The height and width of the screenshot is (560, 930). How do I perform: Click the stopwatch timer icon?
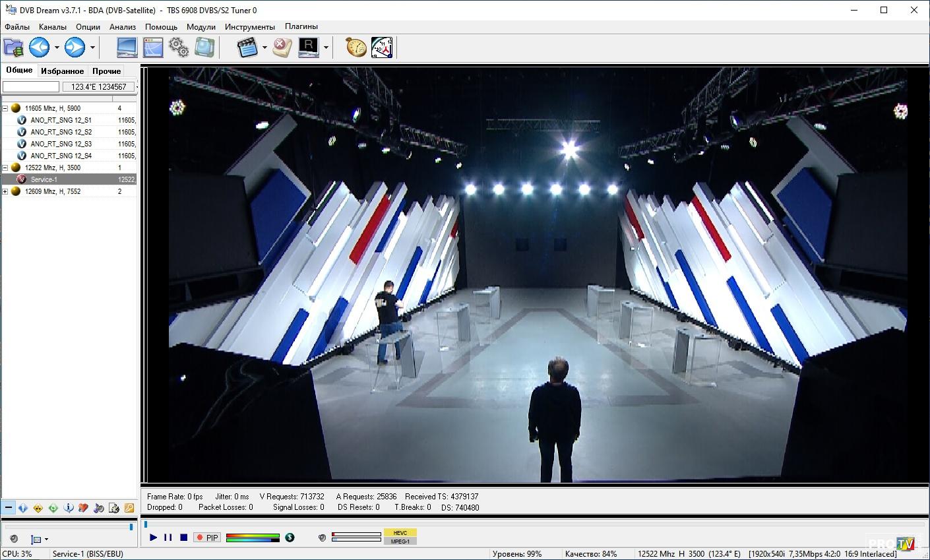356,47
